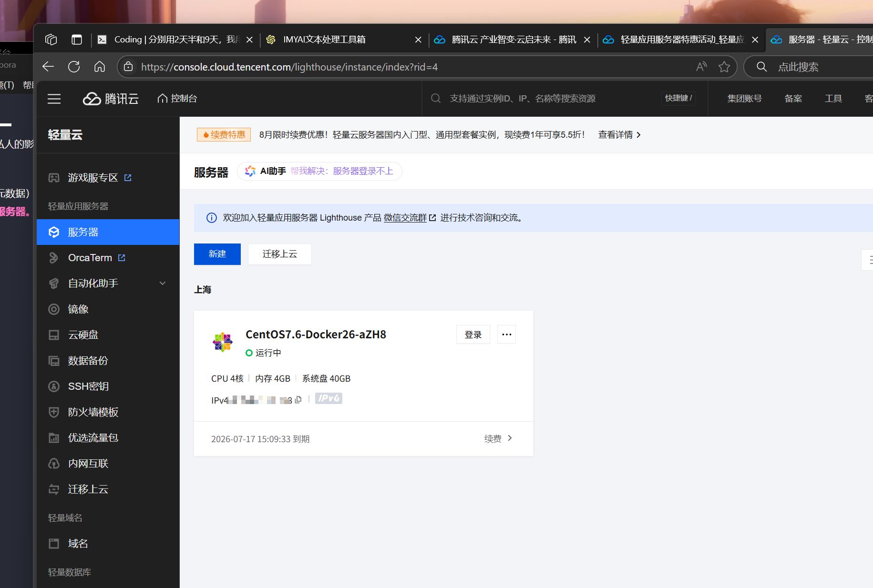Close the 轻量应用服务器特惠活动 tab
873x588 pixels.
pyautogui.click(x=755, y=40)
